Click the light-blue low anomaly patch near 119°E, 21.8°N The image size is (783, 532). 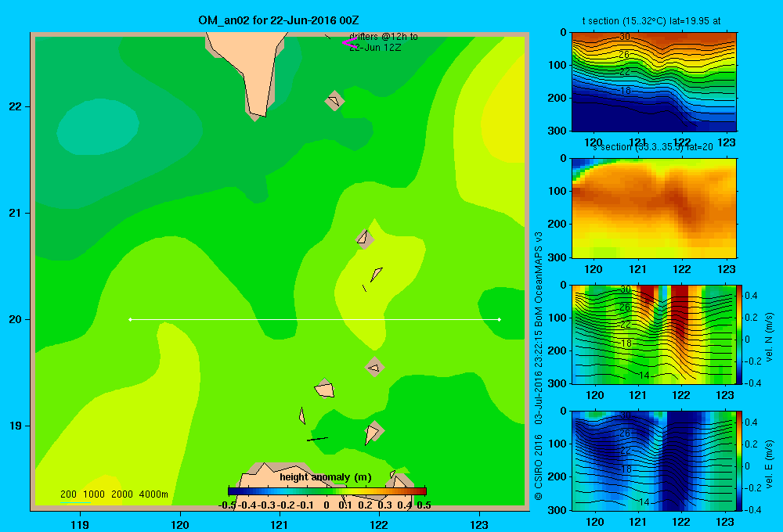98,128
